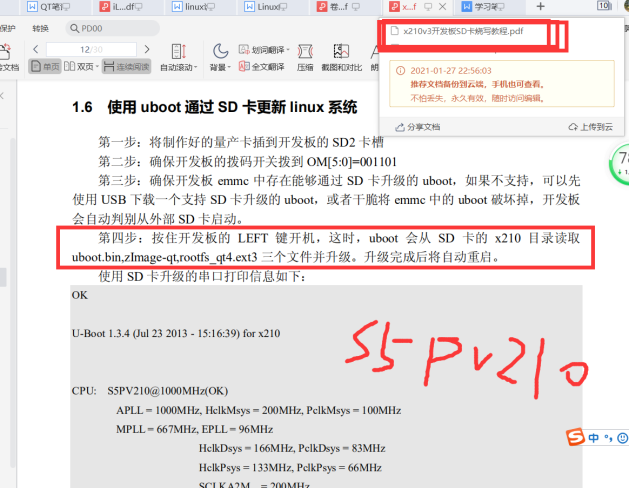
Task: Click the line APLL = 1000MHz, HclkMsys
Action: pyautogui.click(x=259, y=410)
